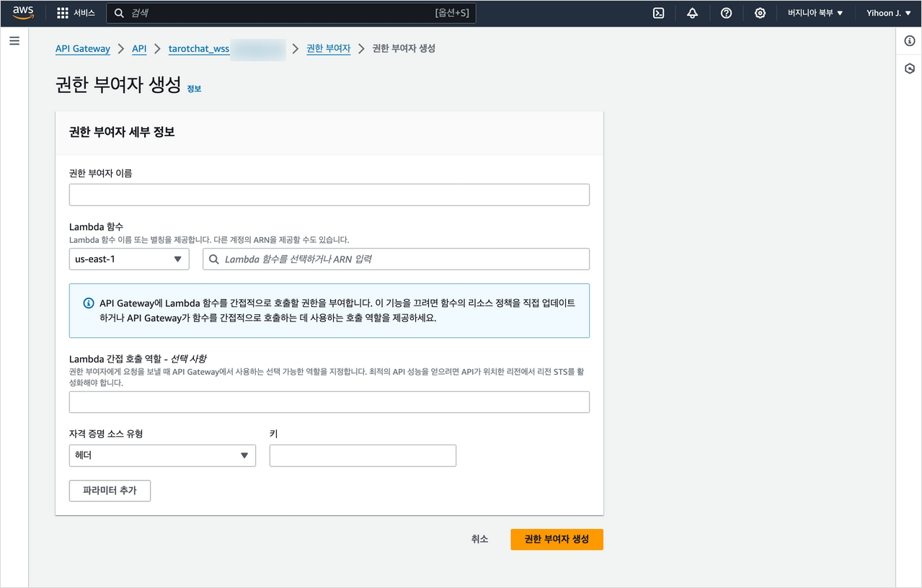
Task: Open the 버지니아 북부 region dropdown
Action: pyautogui.click(x=815, y=13)
